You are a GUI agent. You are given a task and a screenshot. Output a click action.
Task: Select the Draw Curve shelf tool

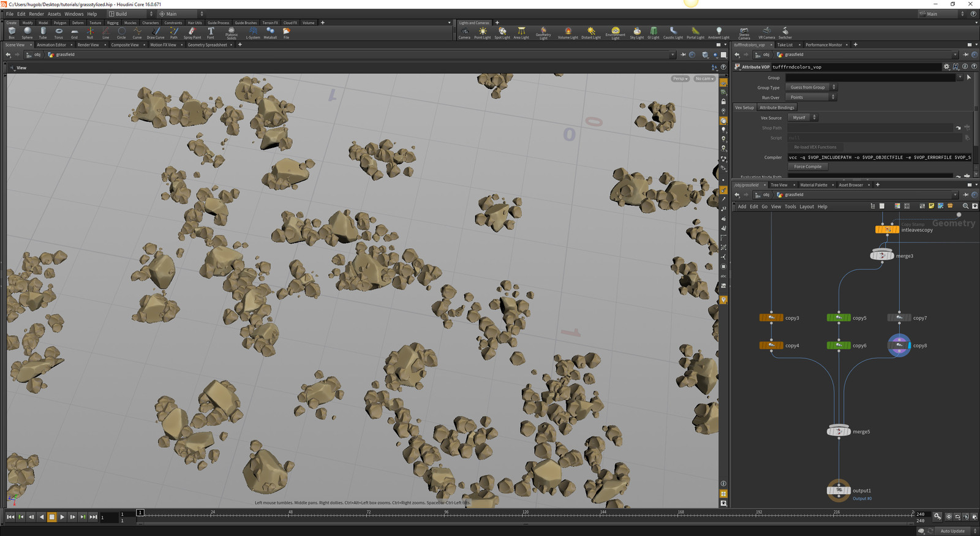click(156, 32)
